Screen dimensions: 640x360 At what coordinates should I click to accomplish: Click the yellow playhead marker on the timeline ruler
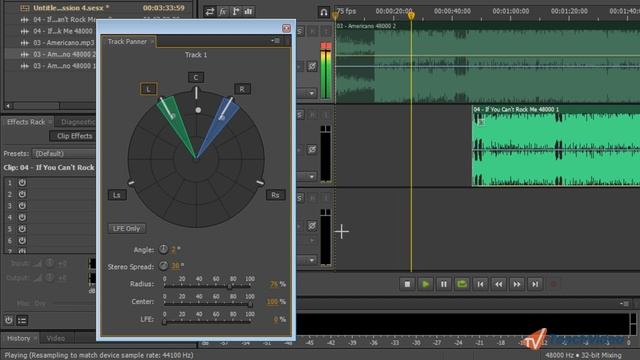click(411, 16)
